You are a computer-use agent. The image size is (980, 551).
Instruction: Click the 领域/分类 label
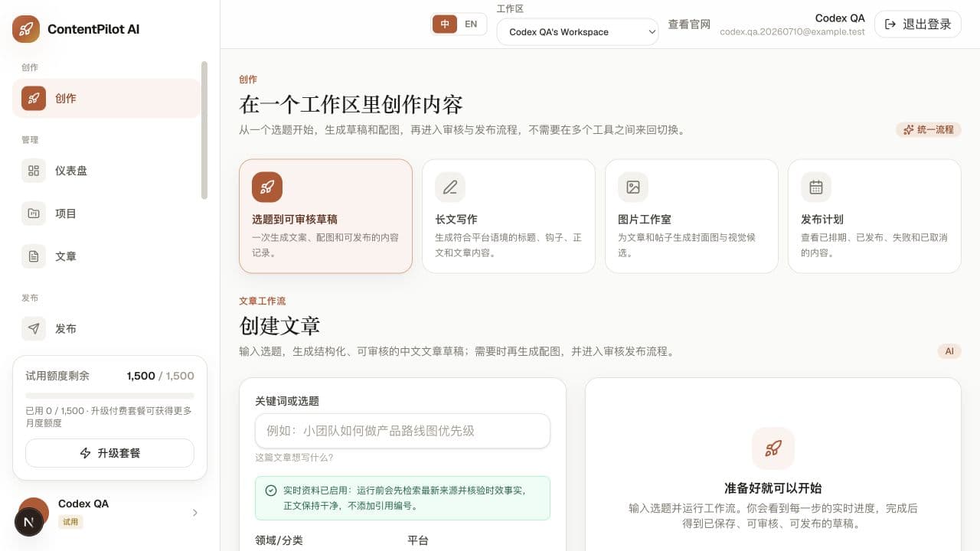click(x=279, y=540)
